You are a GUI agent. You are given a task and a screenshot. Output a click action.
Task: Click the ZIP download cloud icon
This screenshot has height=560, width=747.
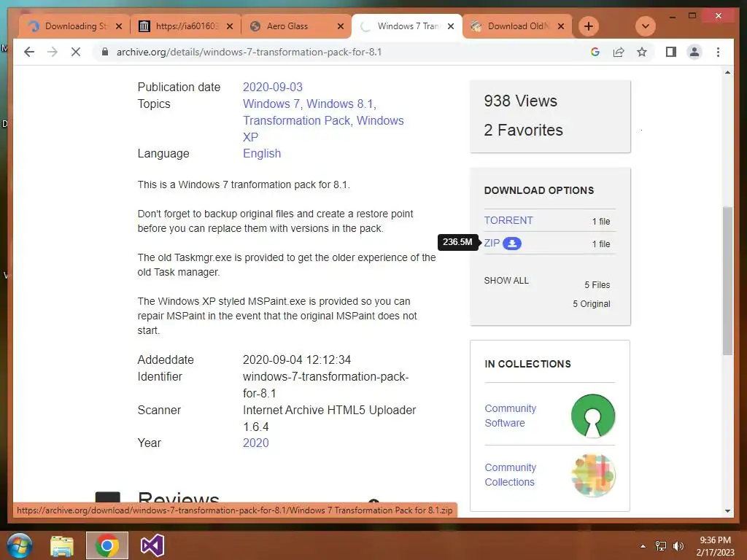512,244
